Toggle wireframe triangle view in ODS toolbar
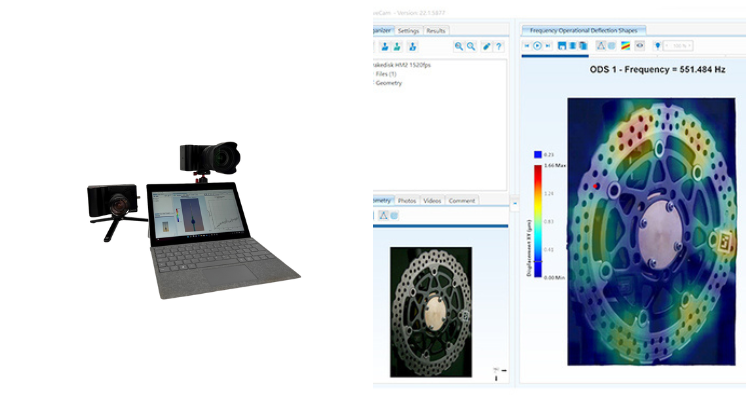Viewport: 746px width, 420px height. [x=601, y=46]
